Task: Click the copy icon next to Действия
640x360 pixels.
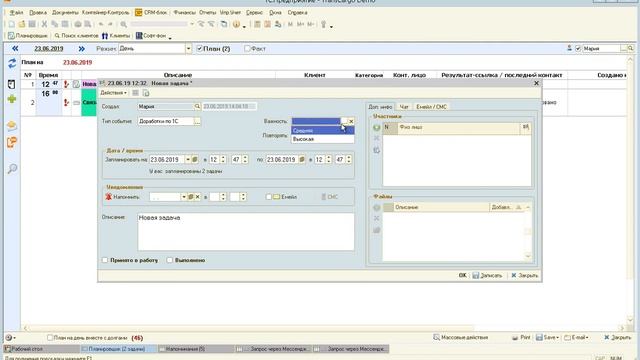Action: pos(146,93)
